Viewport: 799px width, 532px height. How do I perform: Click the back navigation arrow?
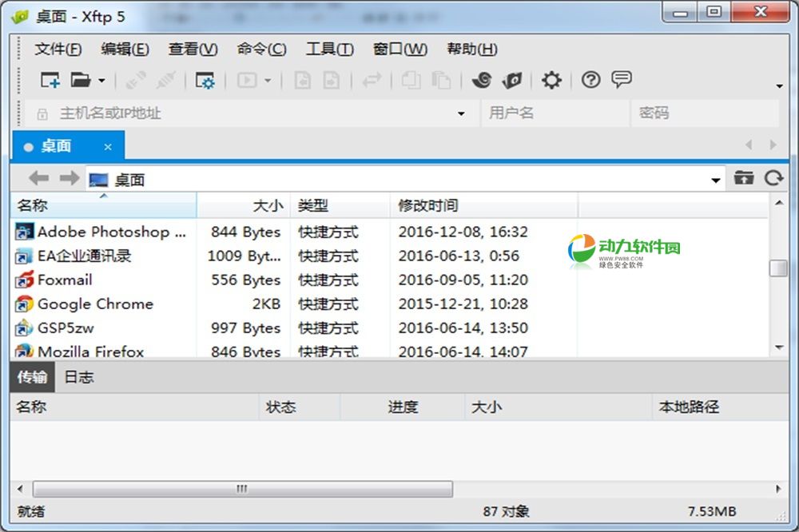[38, 178]
